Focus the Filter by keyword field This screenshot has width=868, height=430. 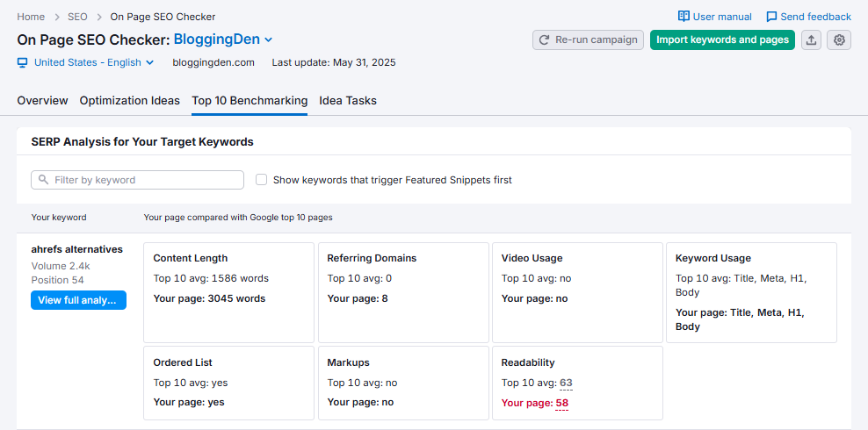coord(137,180)
